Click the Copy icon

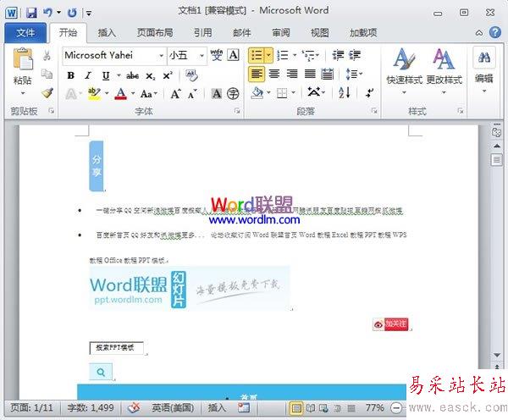click(x=47, y=75)
